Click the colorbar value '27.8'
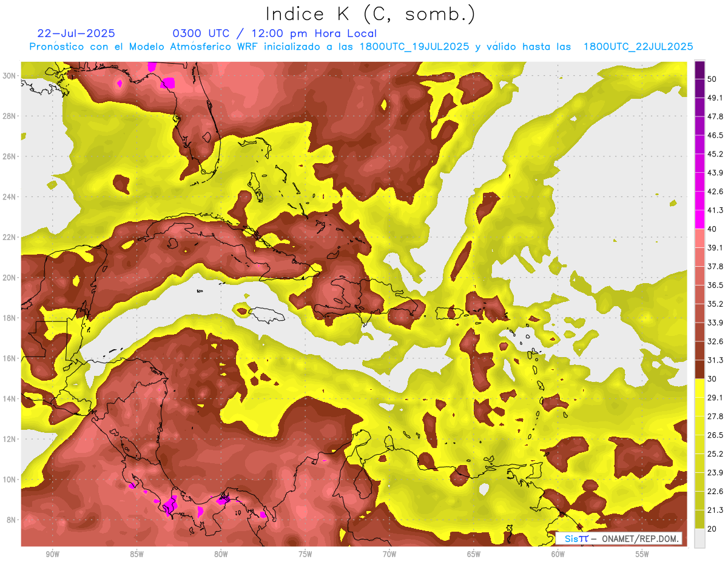 pyautogui.click(x=715, y=416)
